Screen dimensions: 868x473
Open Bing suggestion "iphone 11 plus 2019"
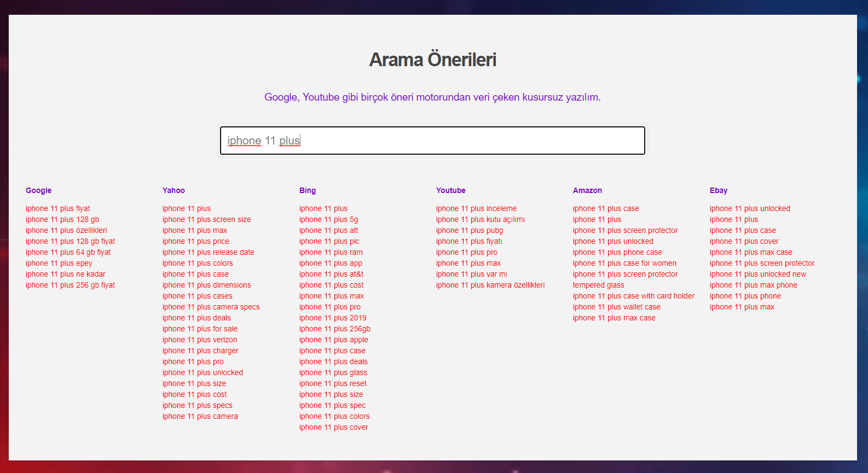tap(333, 318)
